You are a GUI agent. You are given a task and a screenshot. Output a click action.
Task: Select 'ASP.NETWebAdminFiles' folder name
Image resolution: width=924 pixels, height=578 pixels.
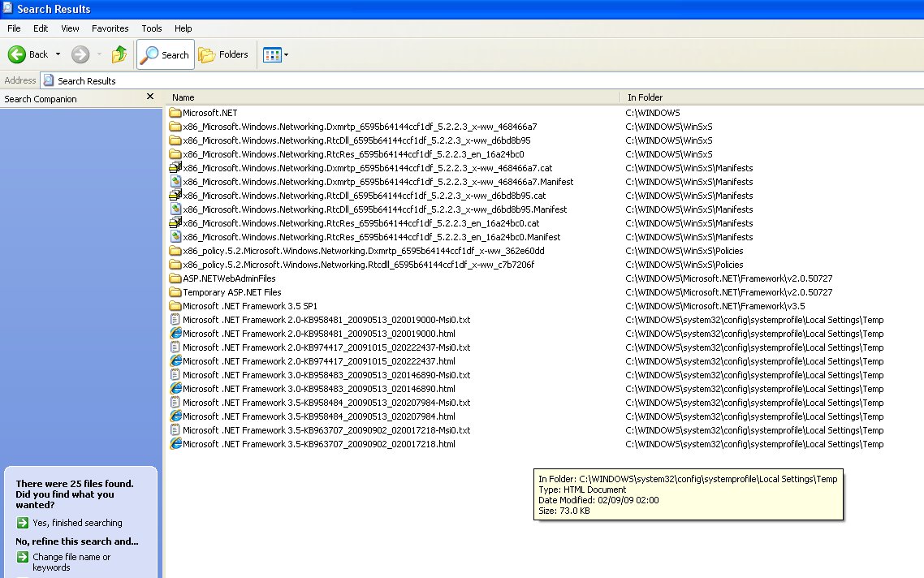[229, 278]
